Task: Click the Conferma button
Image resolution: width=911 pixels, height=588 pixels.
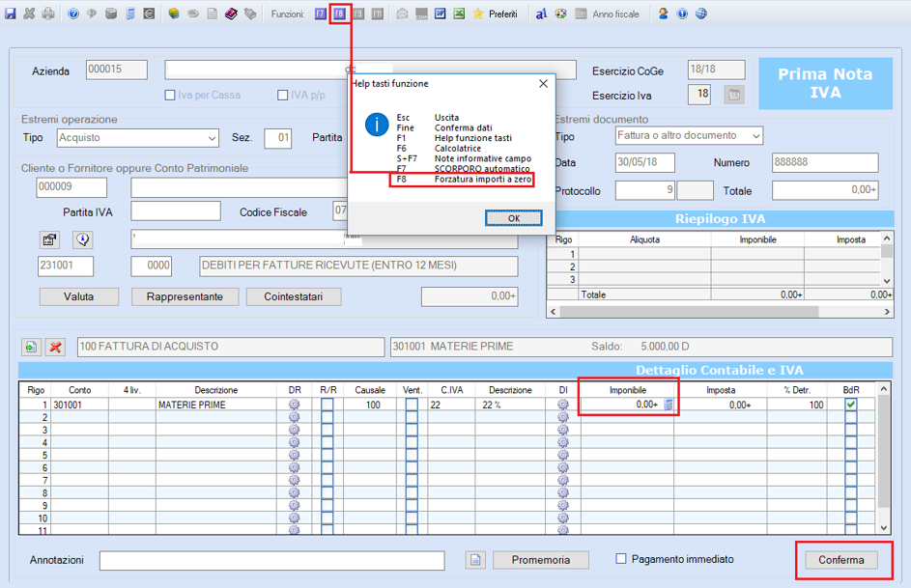Action: (x=841, y=560)
